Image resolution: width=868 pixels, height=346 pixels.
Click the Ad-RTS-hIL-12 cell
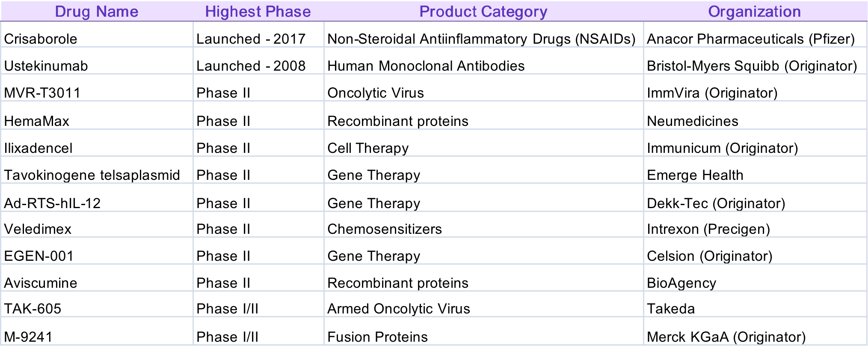pyautogui.click(x=52, y=203)
